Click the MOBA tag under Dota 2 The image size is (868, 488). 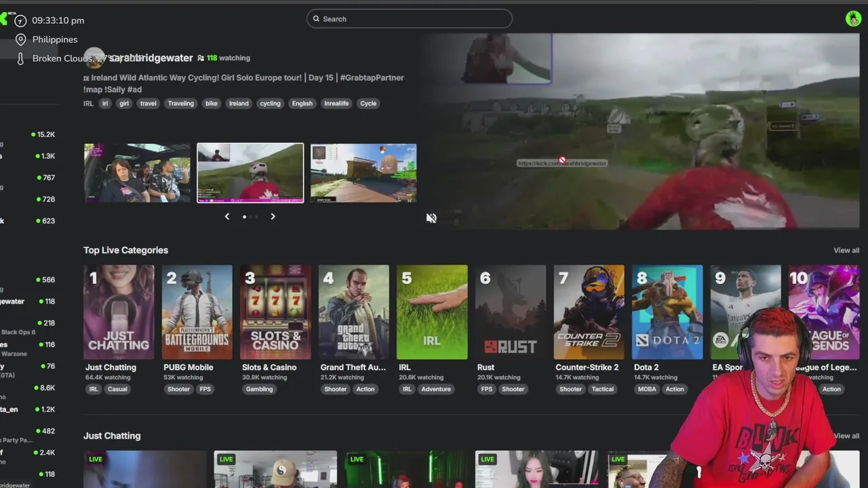(x=647, y=389)
